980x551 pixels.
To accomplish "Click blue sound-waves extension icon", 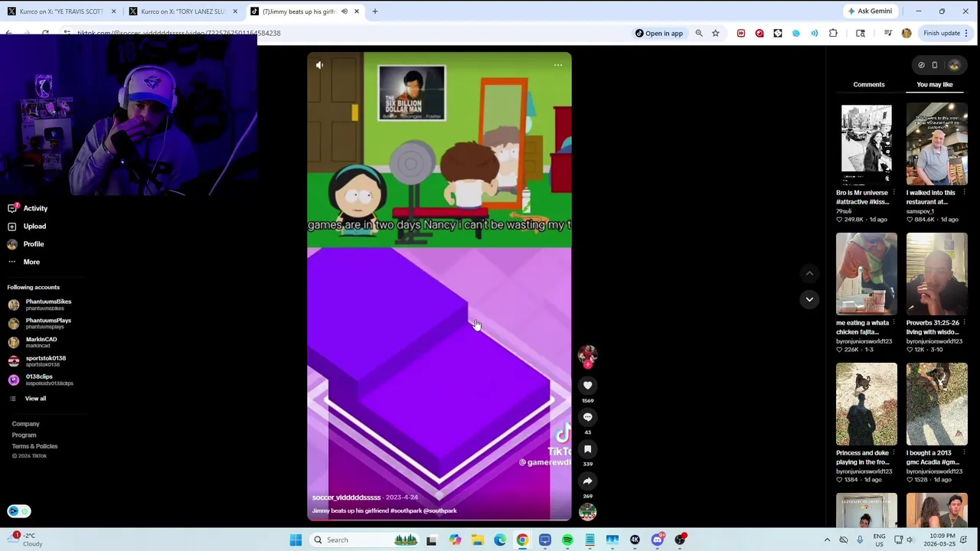I will click(x=815, y=33).
